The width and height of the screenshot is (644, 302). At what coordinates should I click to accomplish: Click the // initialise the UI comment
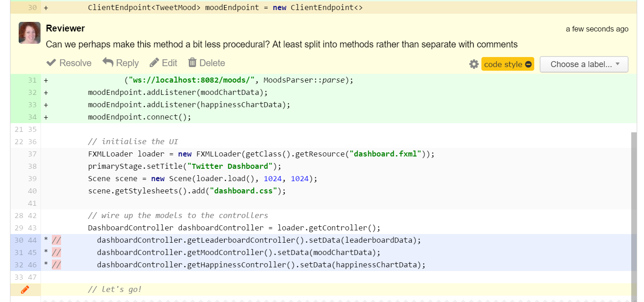[x=133, y=141]
